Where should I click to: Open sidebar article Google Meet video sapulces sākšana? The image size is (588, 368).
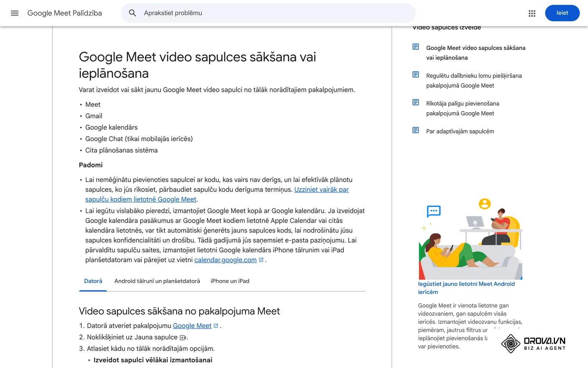tap(476, 53)
